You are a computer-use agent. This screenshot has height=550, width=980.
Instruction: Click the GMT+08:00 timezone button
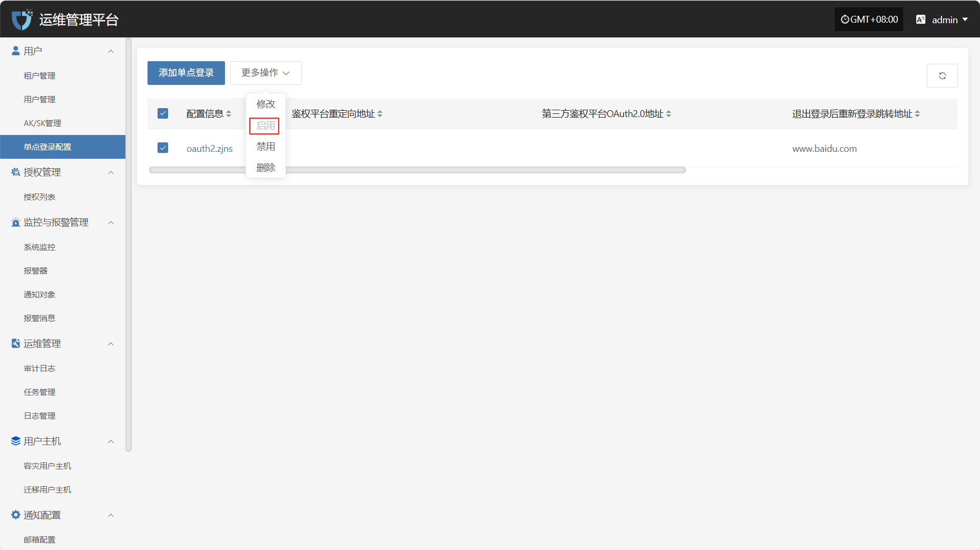(x=869, y=20)
